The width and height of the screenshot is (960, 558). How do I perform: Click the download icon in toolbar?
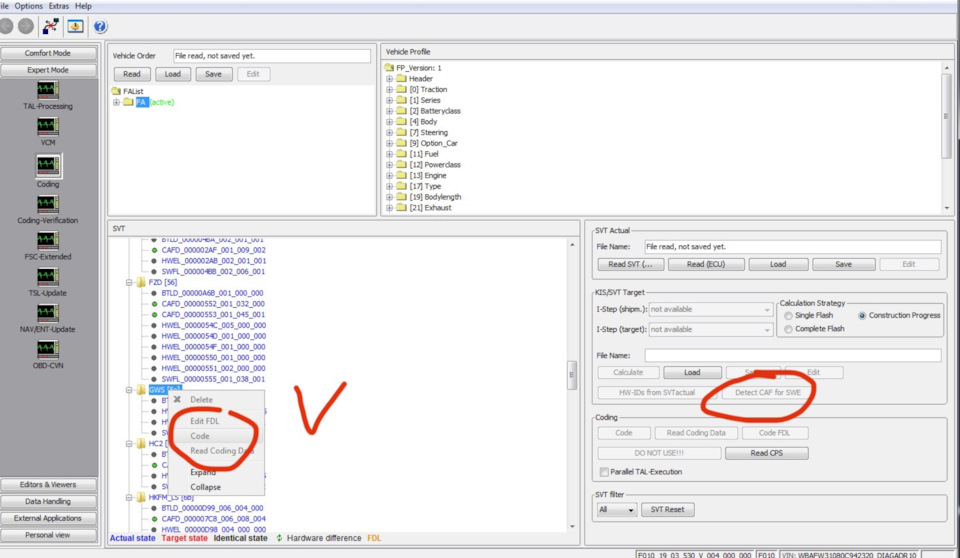coord(75,26)
